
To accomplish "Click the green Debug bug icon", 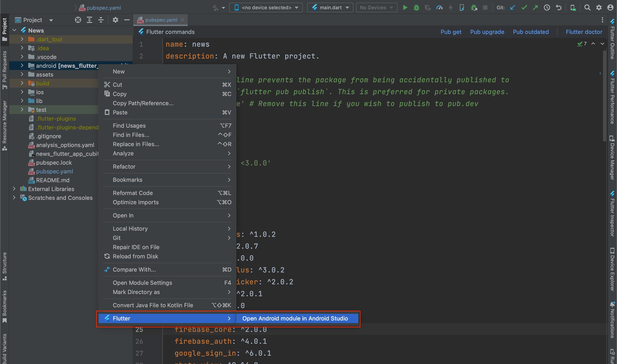I will [x=416, y=8].
